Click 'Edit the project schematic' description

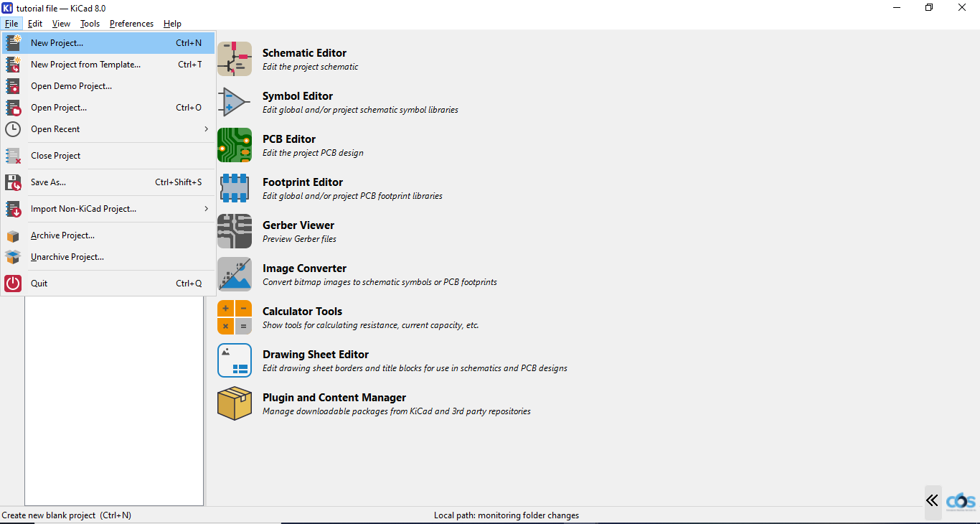(x=310, y=67)
